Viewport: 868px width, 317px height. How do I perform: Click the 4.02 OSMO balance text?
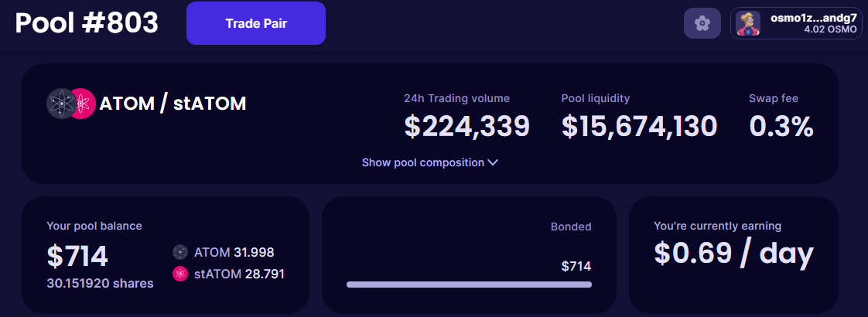829,29
